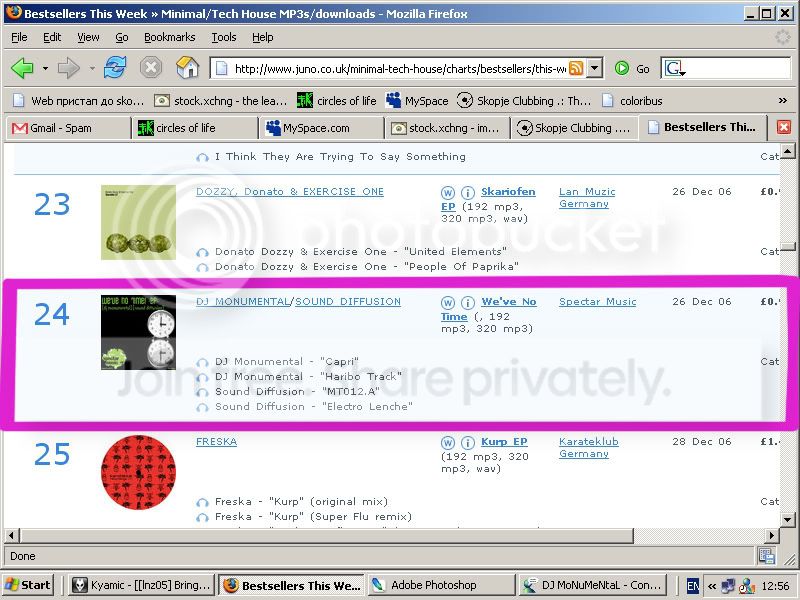800x600 pixels.
Task: Open the Spectar Music label link
Action: [x=597, y=302]
